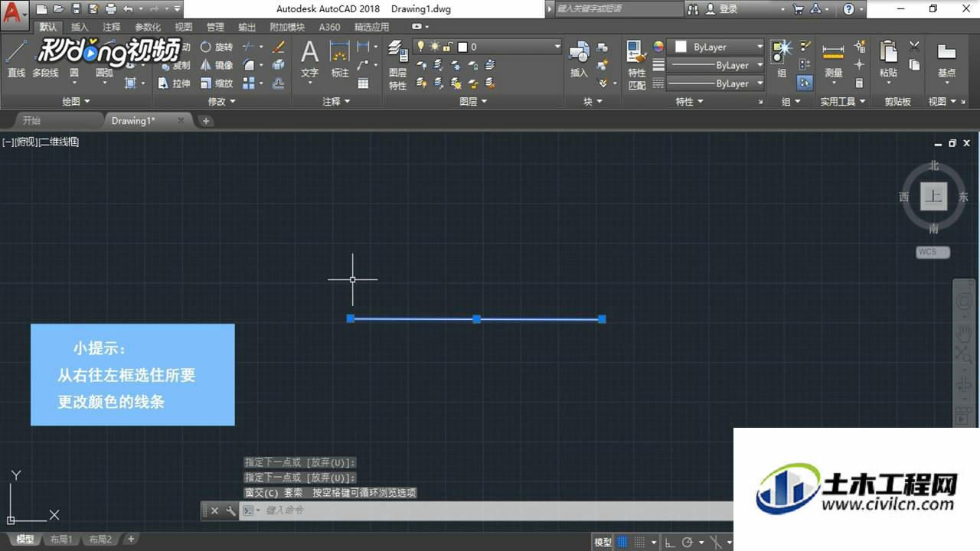Click the WCS coordinate system button

point(933,252)
